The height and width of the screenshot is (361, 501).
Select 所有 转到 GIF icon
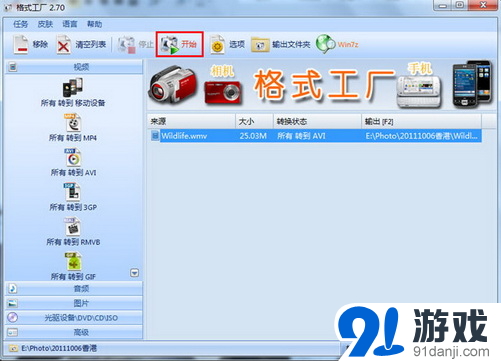pos(73,261)
